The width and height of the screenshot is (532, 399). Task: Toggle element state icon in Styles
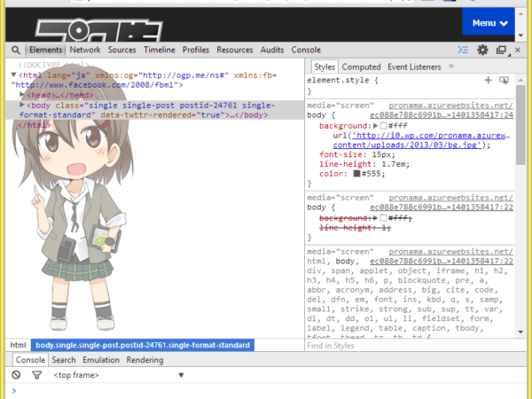click(x=504, y=81)
